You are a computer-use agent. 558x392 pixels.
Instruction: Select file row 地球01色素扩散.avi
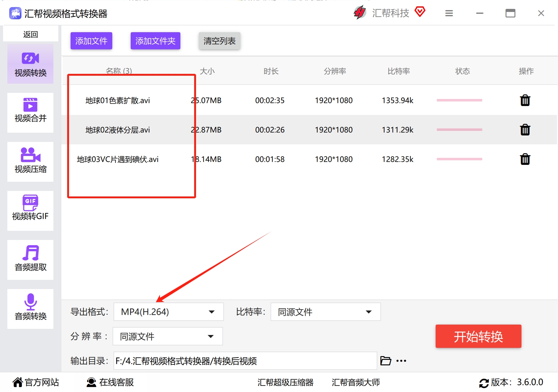(310, 100)
